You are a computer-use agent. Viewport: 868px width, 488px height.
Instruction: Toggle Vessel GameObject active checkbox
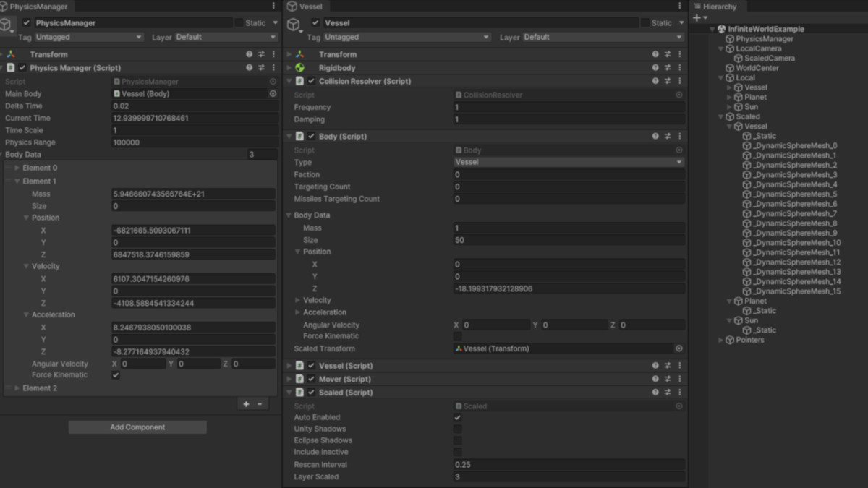click(x=315, y=23)
